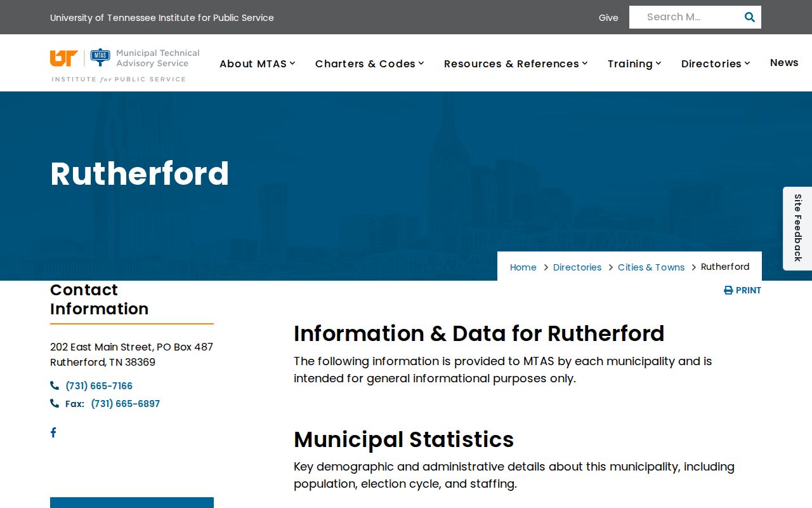Click Information & Data for Rutherford heading
The height and width of the screenshot is (508, 812).
pos(479,333)
